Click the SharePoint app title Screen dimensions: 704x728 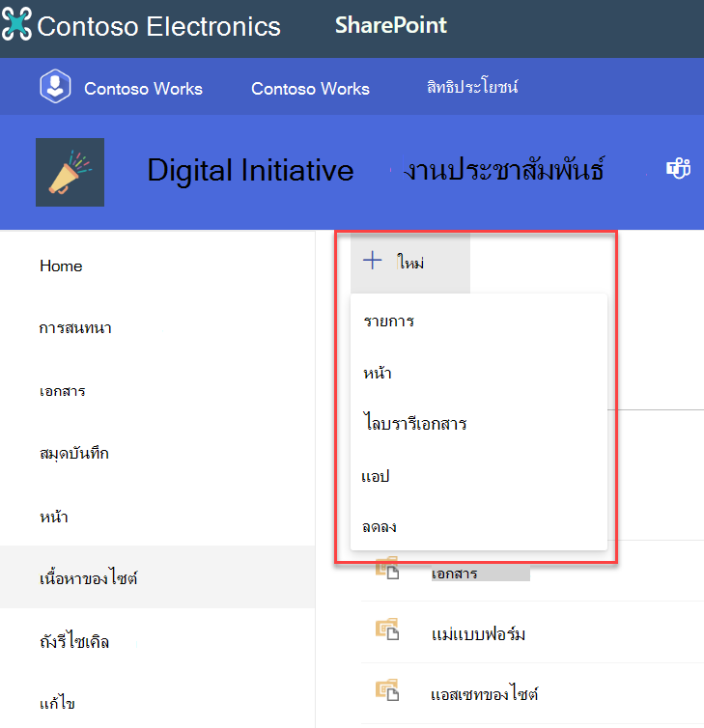coord(391,25)
